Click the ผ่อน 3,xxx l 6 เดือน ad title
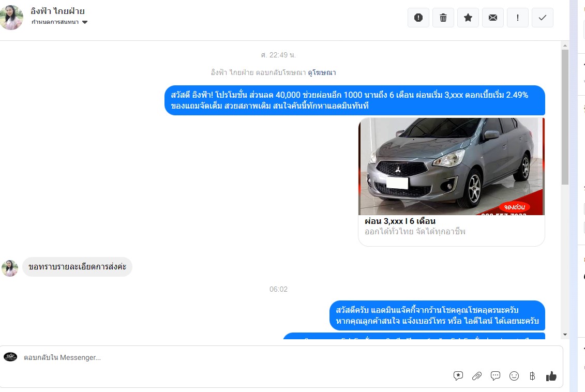585x392 pixels. [x=400, y=221]
